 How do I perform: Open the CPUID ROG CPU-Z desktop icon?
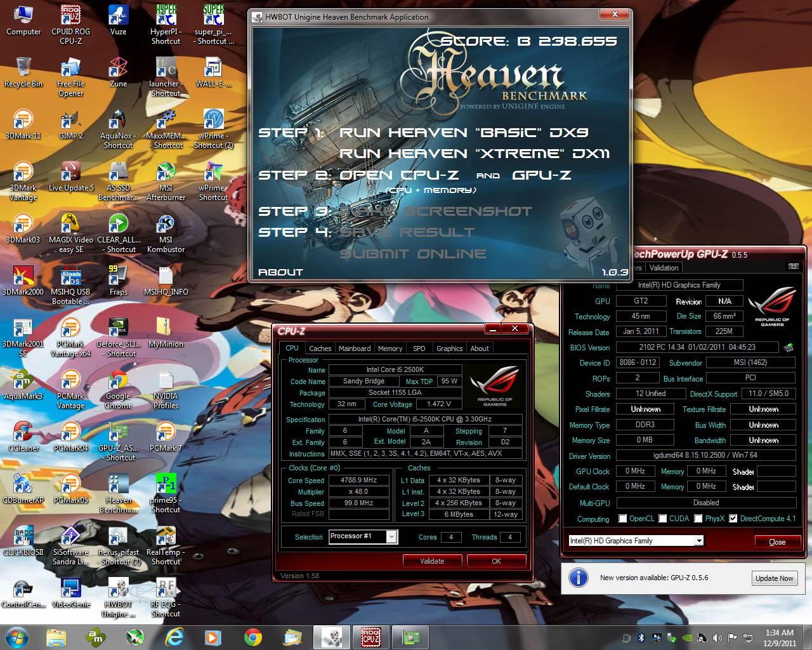click(70, 25)
